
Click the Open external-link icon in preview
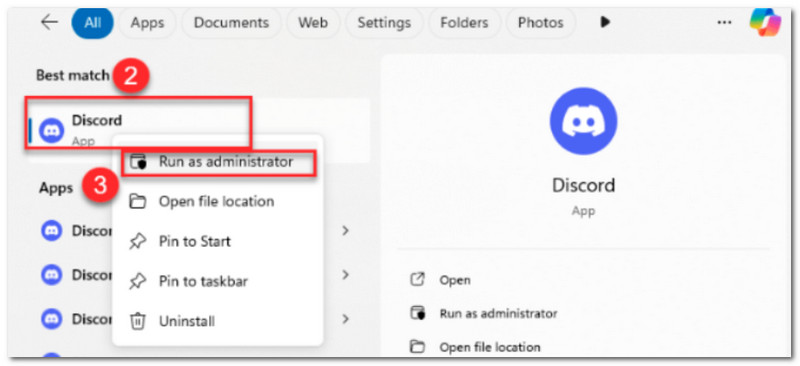418,280
